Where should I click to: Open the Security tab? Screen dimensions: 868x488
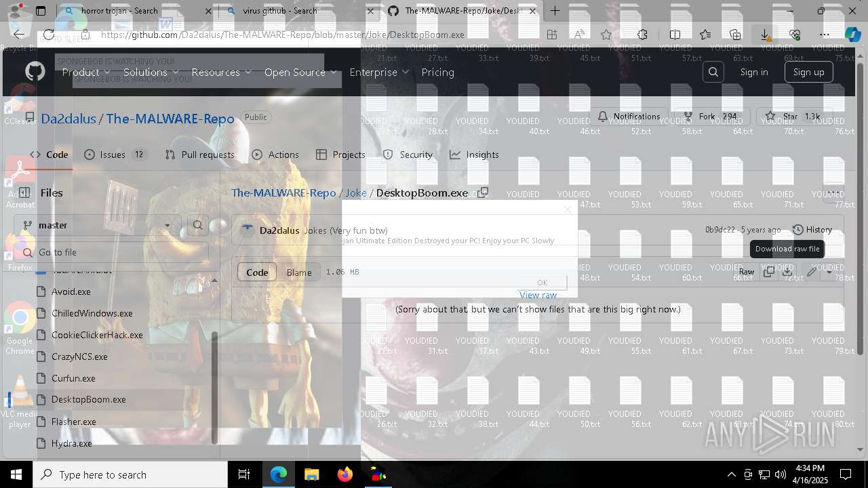pos(408,155)
